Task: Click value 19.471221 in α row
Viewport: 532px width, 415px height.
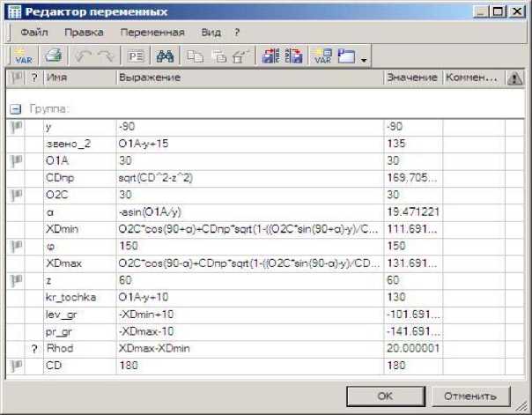Action: point(413,212)
